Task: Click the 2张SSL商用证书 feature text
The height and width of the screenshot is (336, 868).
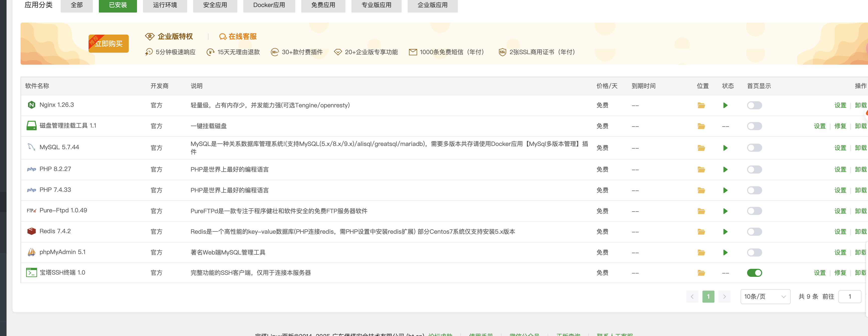Action: click(x=542, y=52)
